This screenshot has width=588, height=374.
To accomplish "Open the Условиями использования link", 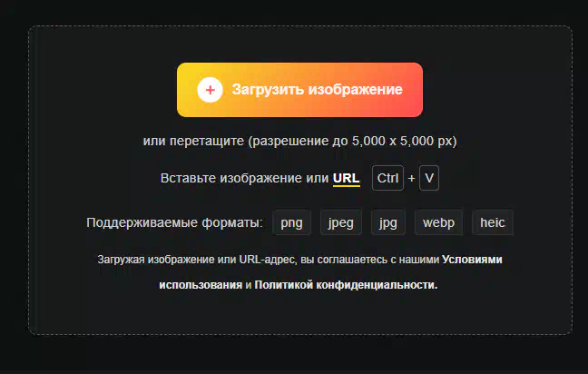I will pyautogui.click(x=472, y=260).
